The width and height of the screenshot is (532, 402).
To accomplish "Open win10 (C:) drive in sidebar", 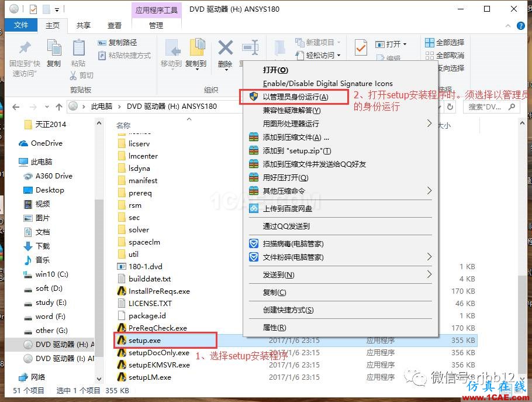I will tap(46, 274).
